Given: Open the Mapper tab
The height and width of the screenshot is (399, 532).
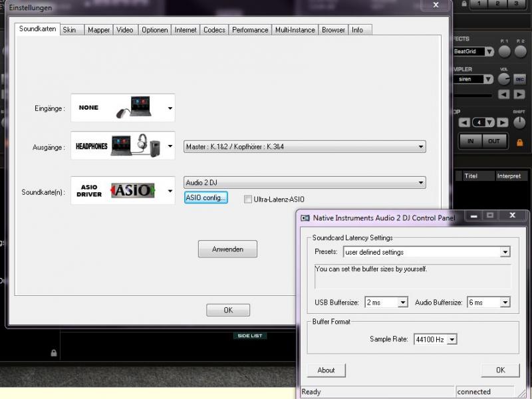Looking at the screenshot, I should coord(98,30).
